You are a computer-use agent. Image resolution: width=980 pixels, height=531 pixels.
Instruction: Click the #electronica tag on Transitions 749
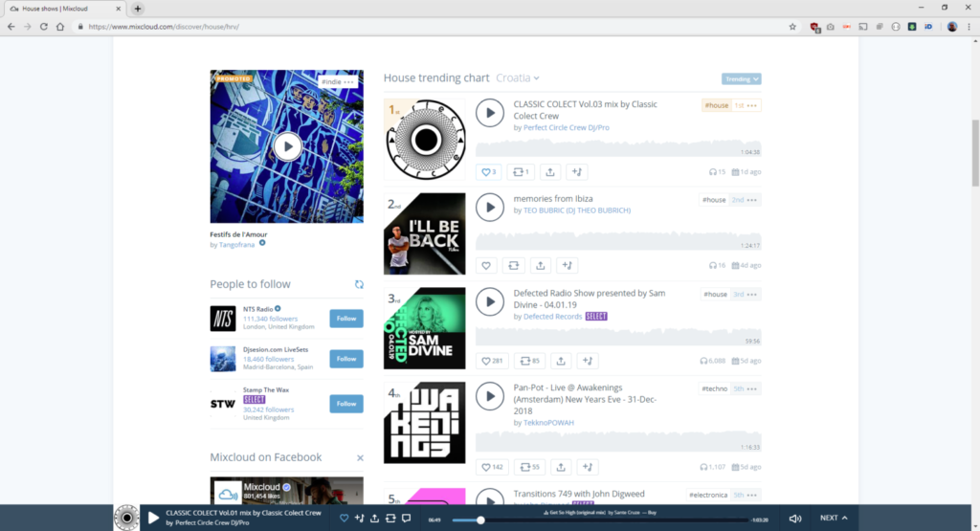point(708,495)
